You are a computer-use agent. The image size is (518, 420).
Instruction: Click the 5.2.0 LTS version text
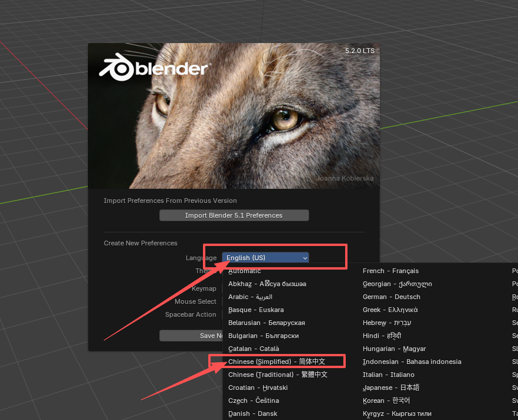click(360, 51)
